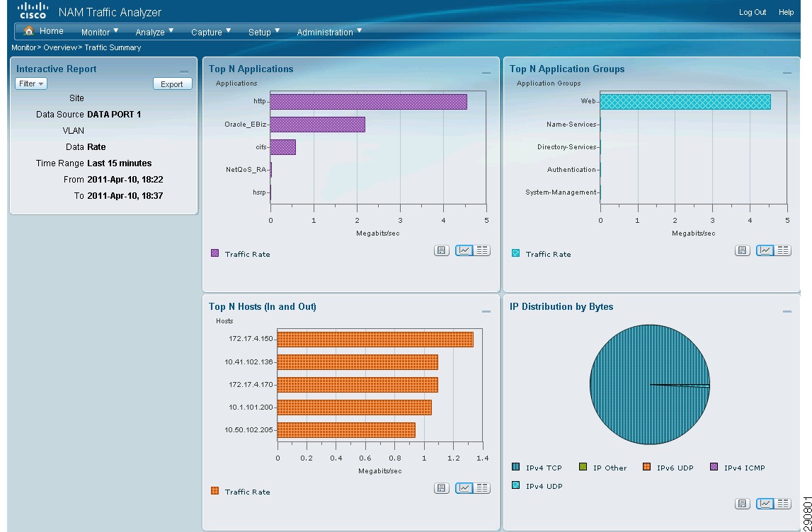The height and width of the screenshot is (532, 812).
Task: Click the save icon in Top N Applications
Action: [x=441, y=250]
